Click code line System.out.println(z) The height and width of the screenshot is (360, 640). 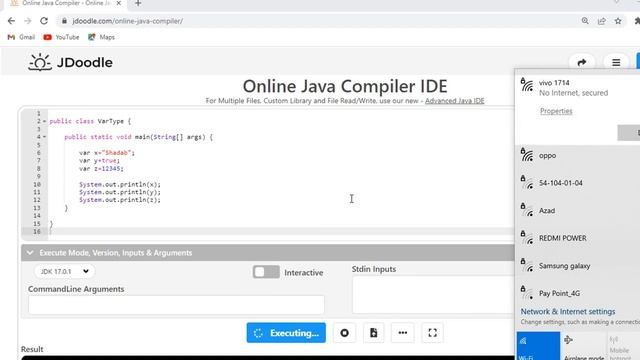(120, 200)
